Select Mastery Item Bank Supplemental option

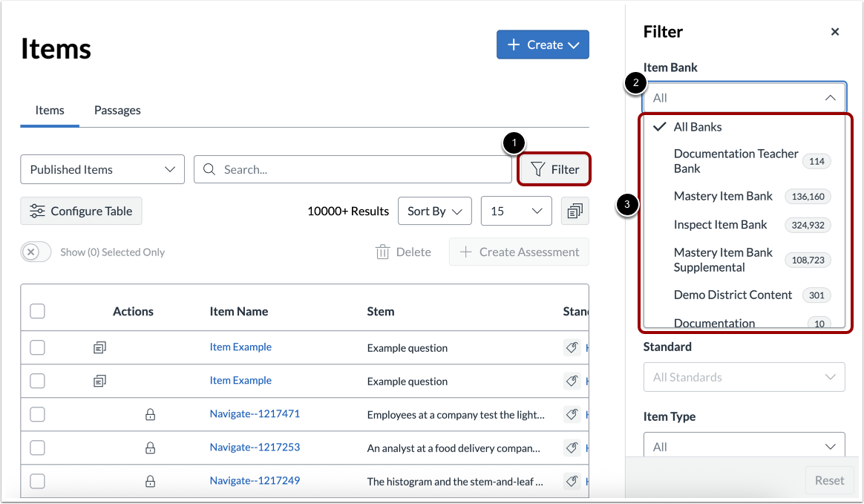pyautogui.click(x=744, y=260)
